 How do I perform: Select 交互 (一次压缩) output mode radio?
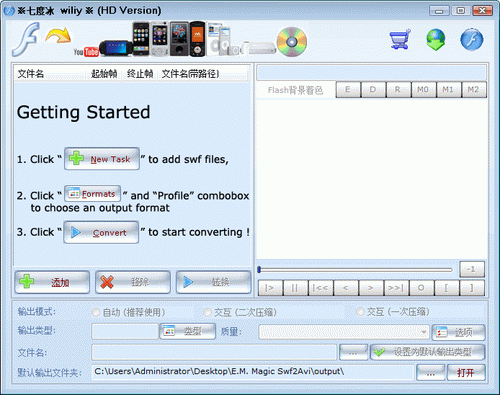(360, 312)
